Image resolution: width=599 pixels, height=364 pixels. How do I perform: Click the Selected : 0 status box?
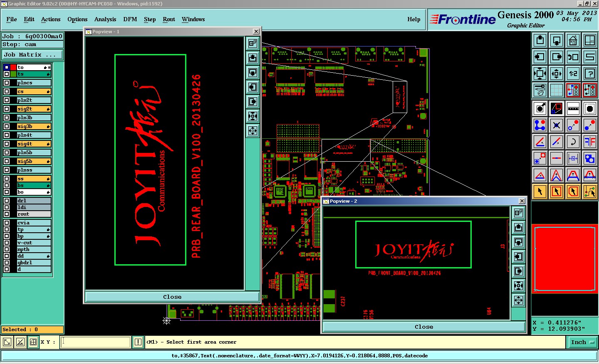click(32, 330)
